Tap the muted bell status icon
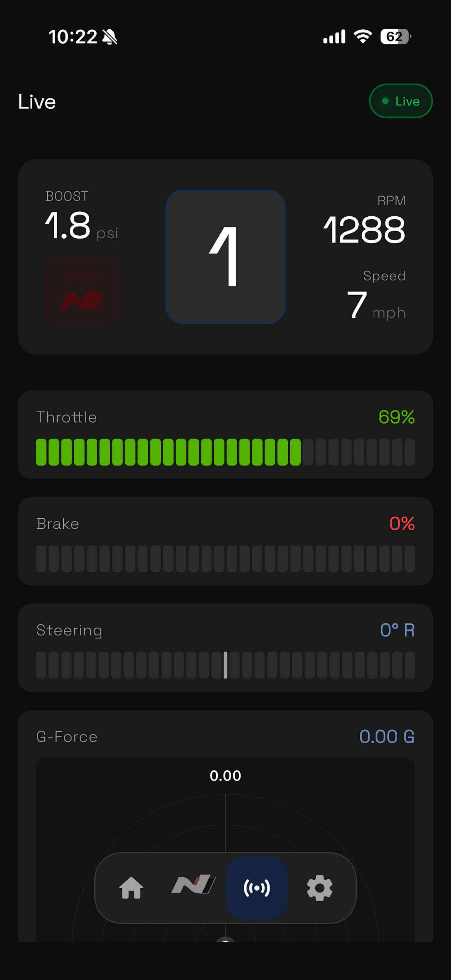This screenshot has height=980, width=451. click(110, 37)
